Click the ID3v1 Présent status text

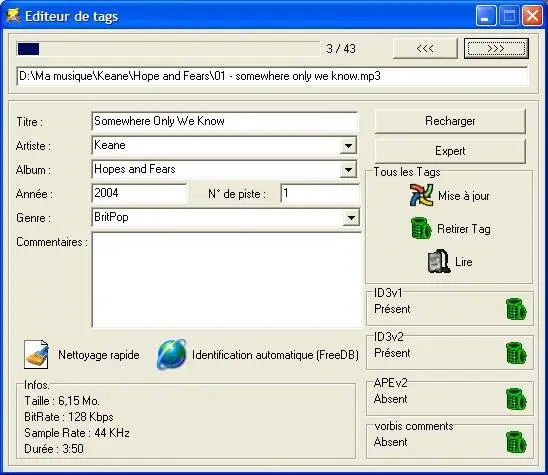[392, 309]
